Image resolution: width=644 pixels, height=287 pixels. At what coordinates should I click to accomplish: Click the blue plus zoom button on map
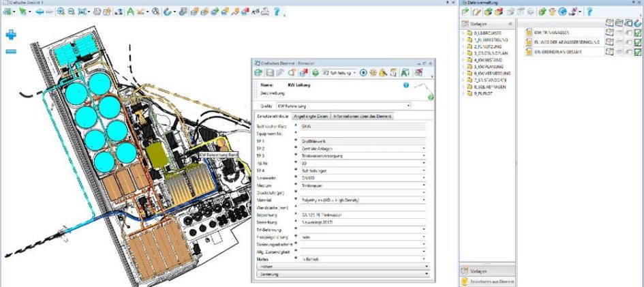(11, 35)
